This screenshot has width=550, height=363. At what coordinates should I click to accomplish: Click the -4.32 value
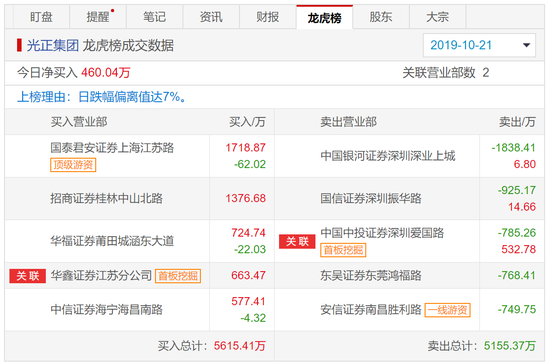coord(253,318)
